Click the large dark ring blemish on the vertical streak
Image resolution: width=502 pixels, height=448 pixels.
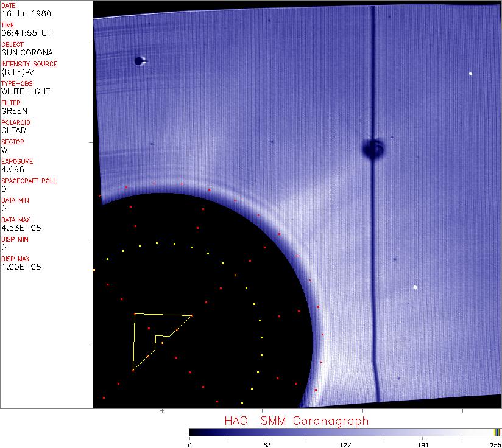click(x=372, y=148)
